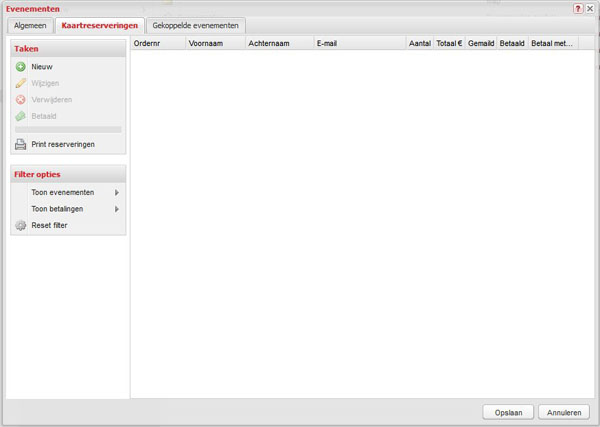
Task: Sort by the Betaal met... column header
Action: pos(553,43)
